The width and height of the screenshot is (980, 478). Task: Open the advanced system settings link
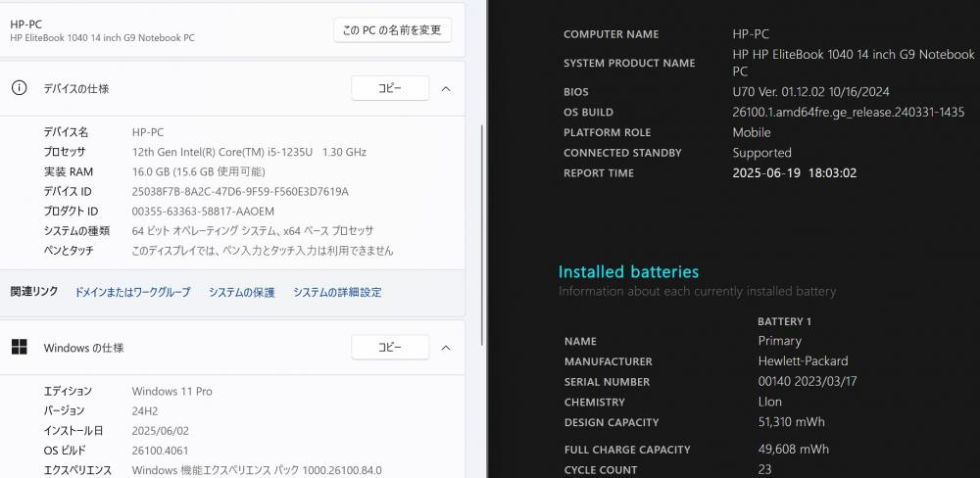337,292
